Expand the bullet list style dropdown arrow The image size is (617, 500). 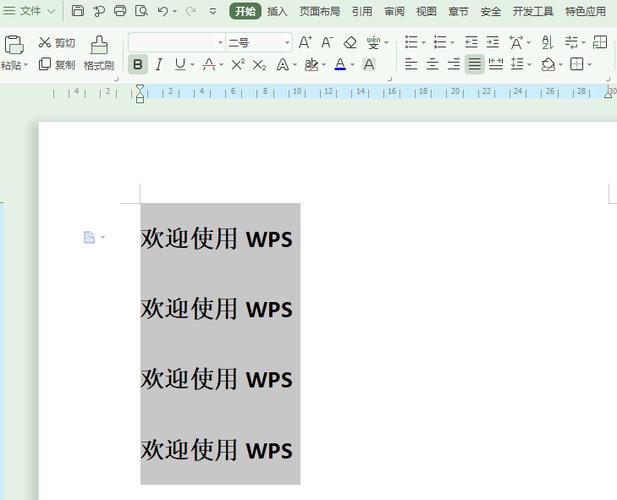coord(423,42)
